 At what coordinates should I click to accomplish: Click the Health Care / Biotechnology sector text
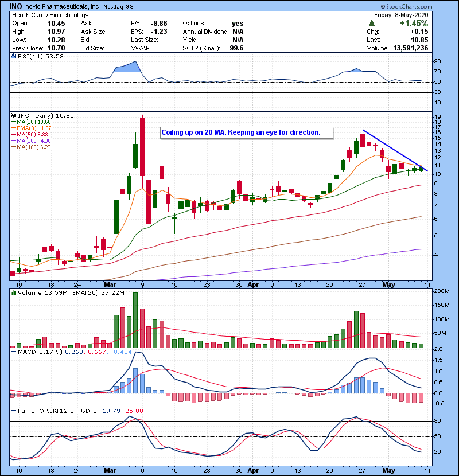pos(50,15)
